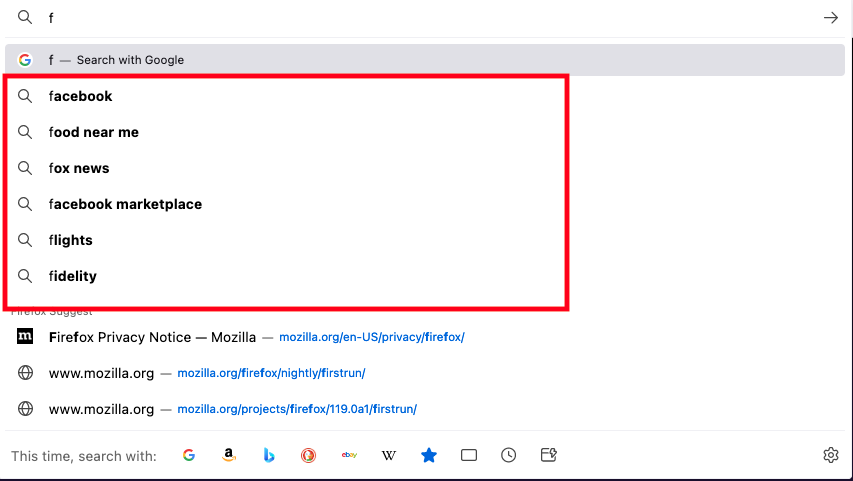Search history using the clock icon
This screenshot has width=853, height=481.
[509, 455]
